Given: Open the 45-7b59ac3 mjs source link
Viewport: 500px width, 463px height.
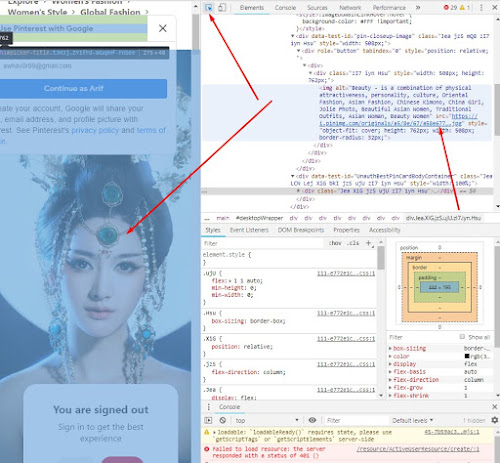Looking at the screenshot, I should point(452,432).
